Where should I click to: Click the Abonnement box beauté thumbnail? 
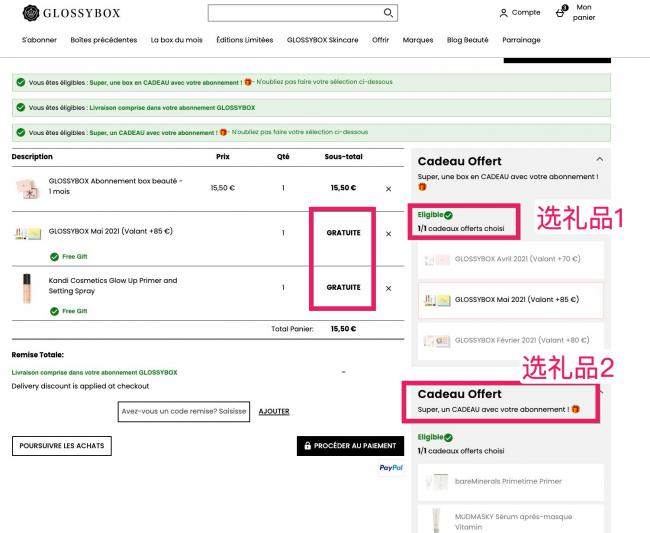[27, 189]
